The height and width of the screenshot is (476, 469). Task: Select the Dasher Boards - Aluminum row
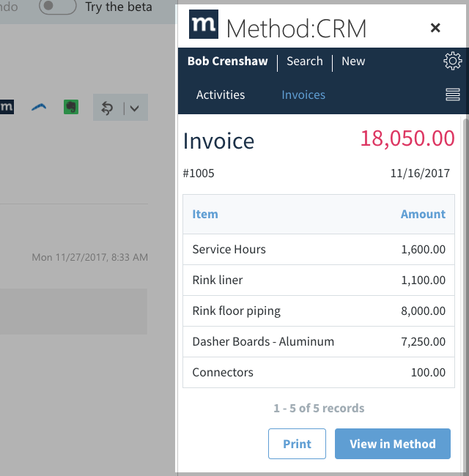pyautogui.click(x=319, y=342)
